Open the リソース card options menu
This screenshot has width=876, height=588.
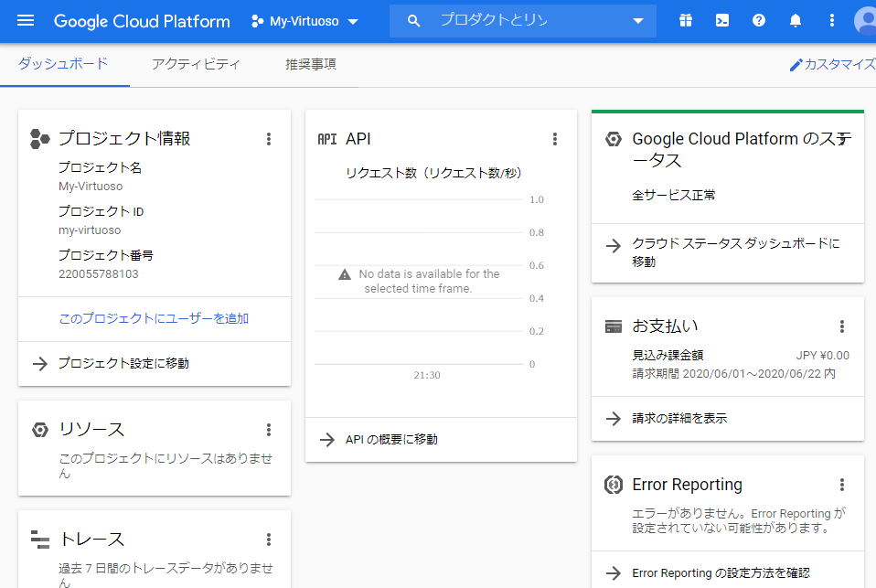pyautogui.click(x=269, y=430)
